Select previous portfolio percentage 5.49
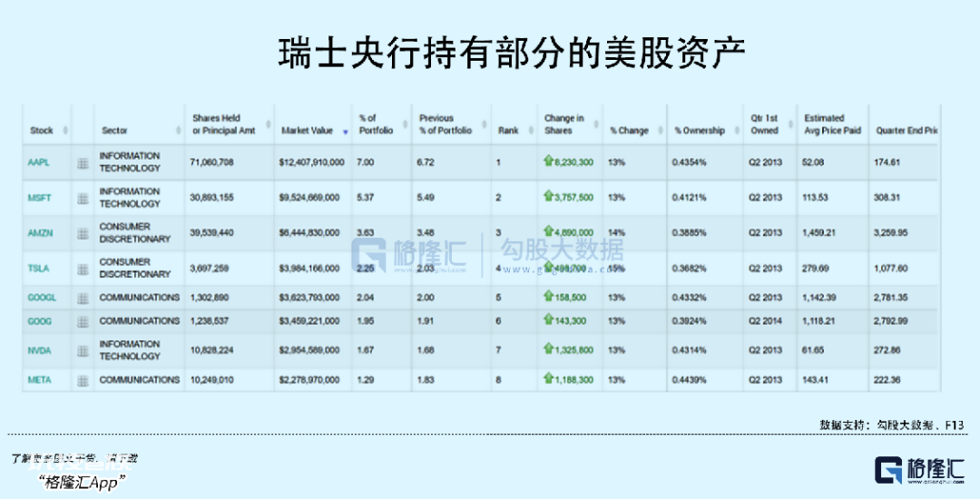The width and height of the screenshot is (980, 499). coord(426,198)
